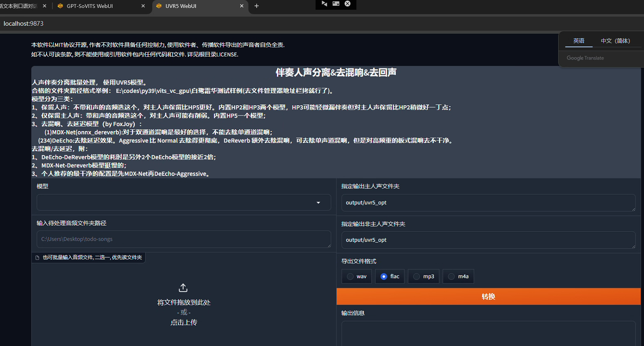Expand the 模型 model dropdown arrow
Screen dimensions: 644x346
click(318, 203)
